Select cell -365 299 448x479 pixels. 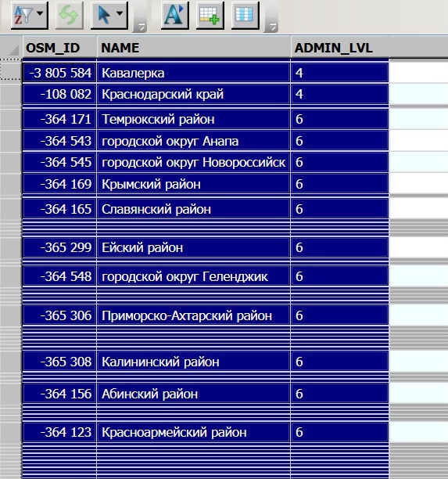pyautogui.click(x=60, y=247)
